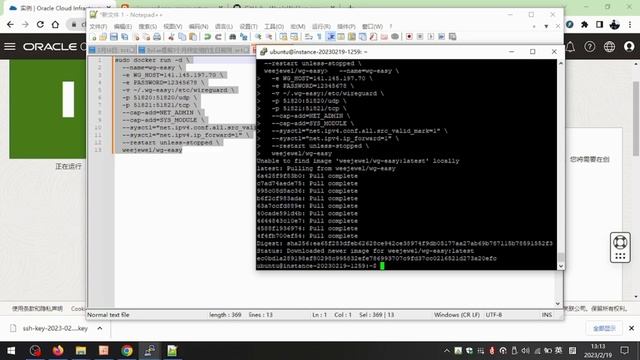Open Find with the binoculars icon
The width and height of the screenshot is (640, 360).
pos(233,37)
